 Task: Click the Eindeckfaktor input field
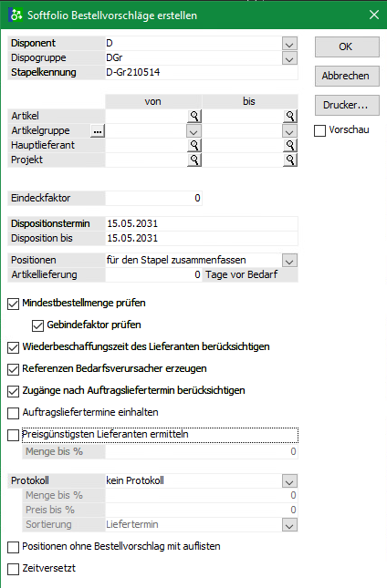point(153,199)
